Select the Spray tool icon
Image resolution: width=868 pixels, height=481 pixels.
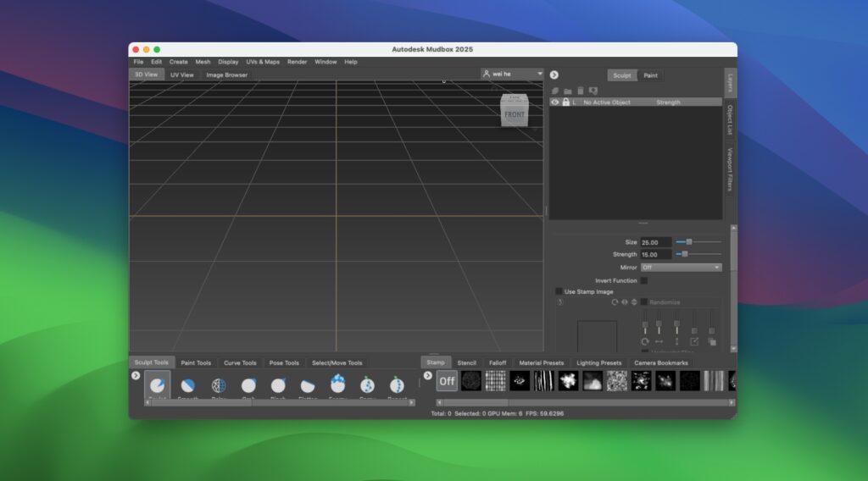[x=367, y=384]
